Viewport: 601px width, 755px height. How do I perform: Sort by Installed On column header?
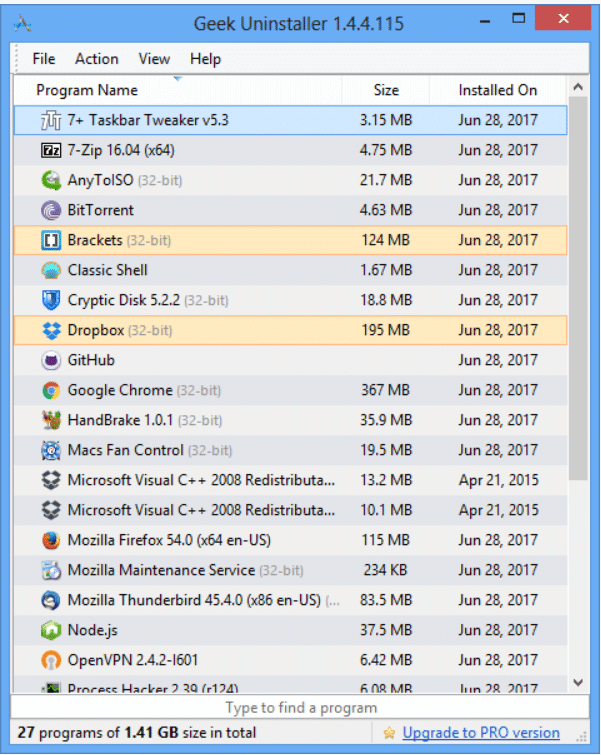[x=497, y=90]
